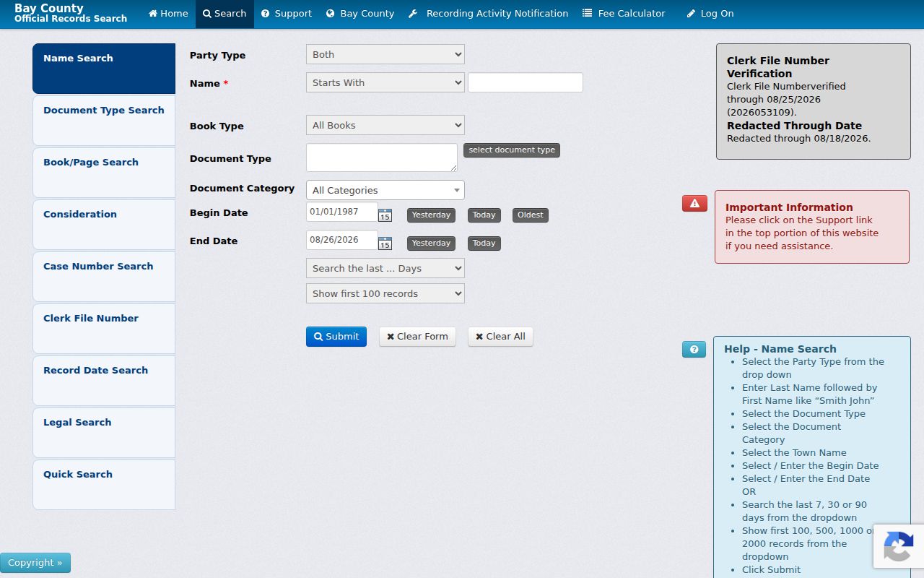Image resolution: width=924 pixels, height=578 pixels.
Task: Open the Clerk File Number tab
Action: point(104,329)
